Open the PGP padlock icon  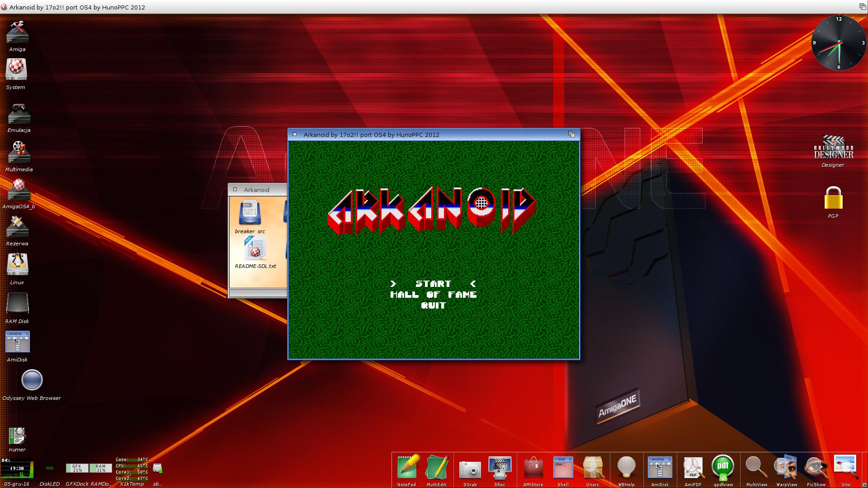point(833,198)
